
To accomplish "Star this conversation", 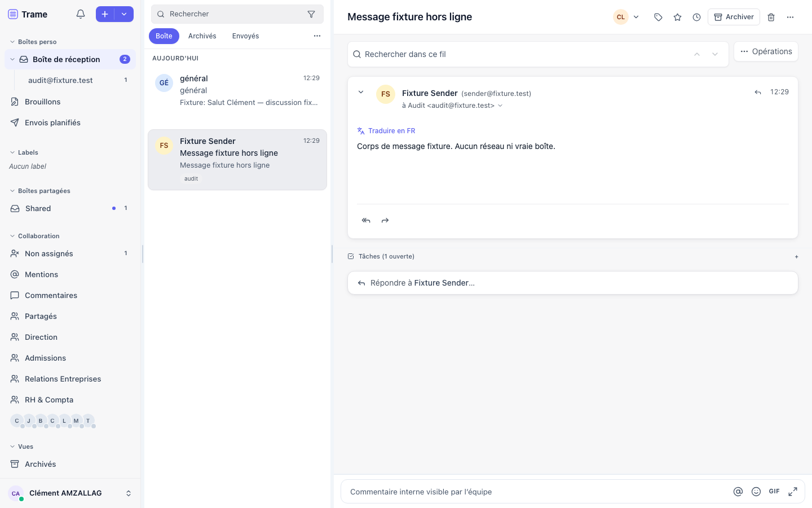I will (677, 17).
